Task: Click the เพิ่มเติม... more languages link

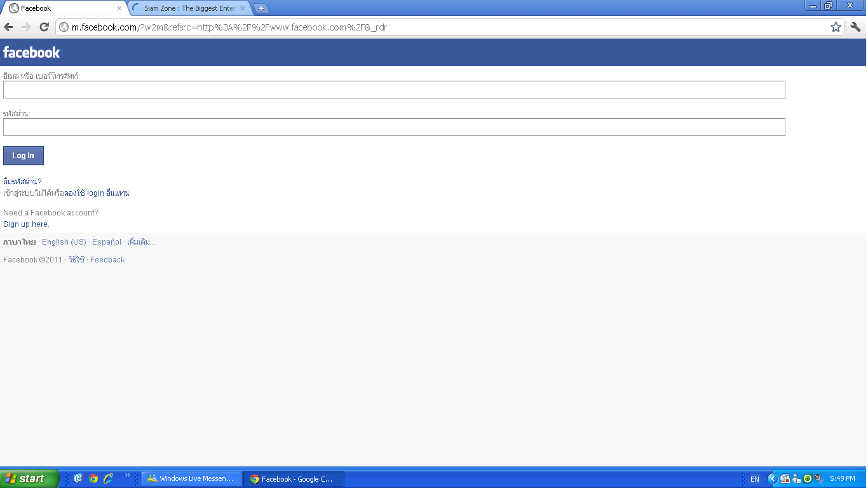Action: tap(142, 242)
